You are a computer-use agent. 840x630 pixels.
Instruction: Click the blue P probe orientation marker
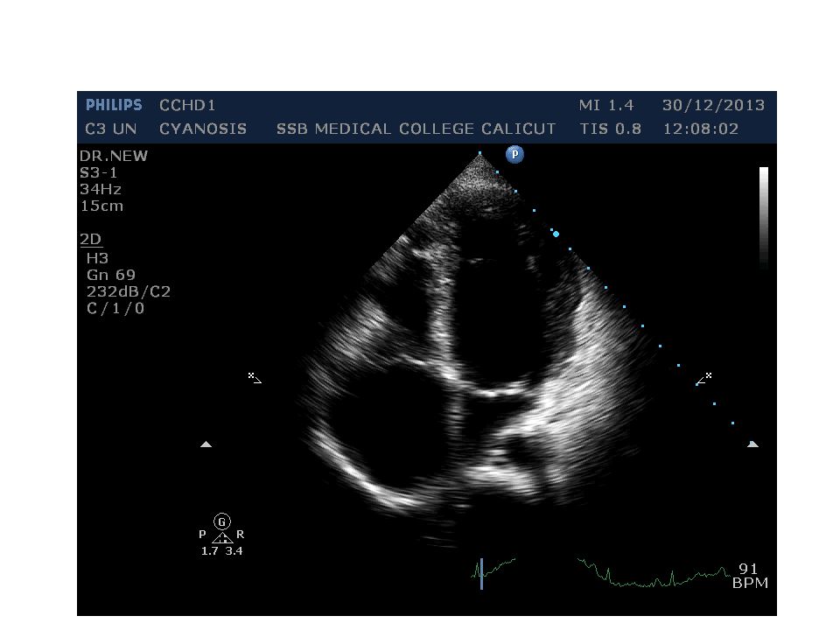[x=514, y=154]
